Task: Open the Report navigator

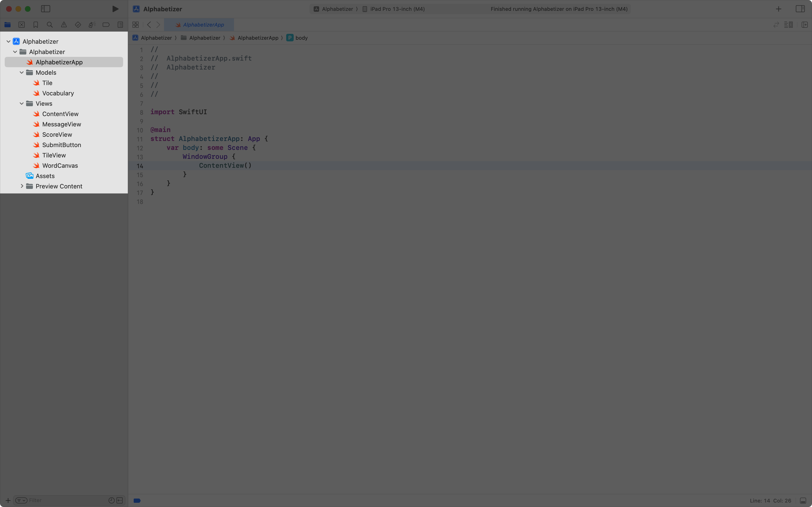Action: pos(120,24)
